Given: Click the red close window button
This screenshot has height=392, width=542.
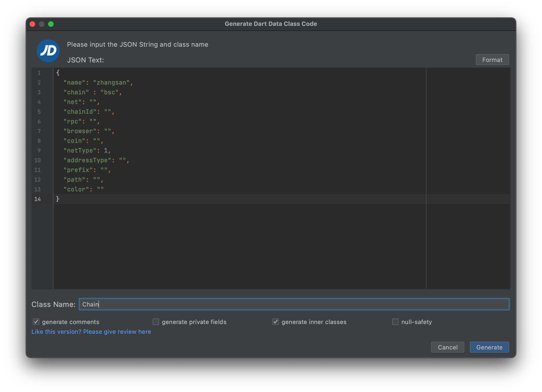Looking at the screenshot, I should [x=33, y=24].
